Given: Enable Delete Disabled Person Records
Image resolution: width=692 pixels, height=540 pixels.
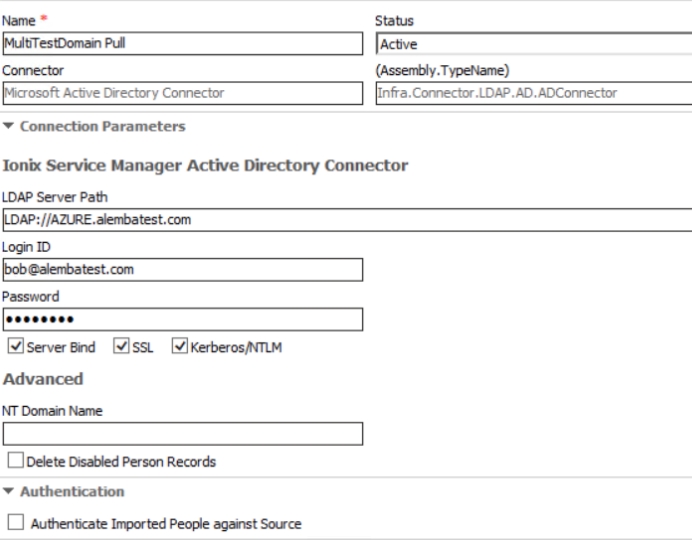Looking at the screenshot, I should (14, 462).
